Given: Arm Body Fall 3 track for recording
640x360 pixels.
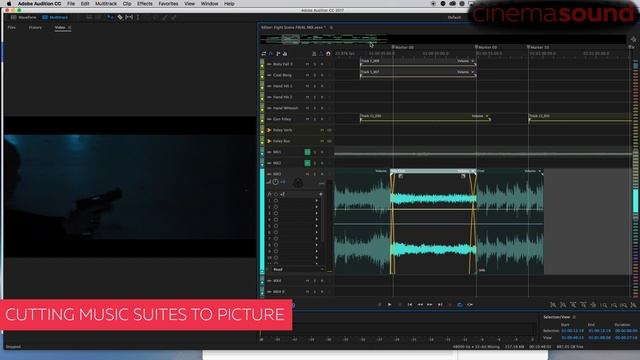Looking at the screenshot, I should click(322, 64).
